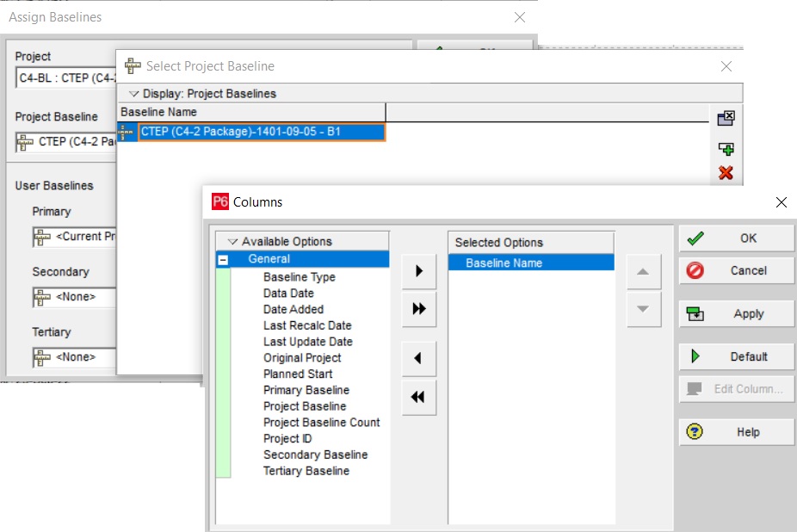Screen dimensions: 797x532
Task: Click the Edit Column... button
Action: 737,389
